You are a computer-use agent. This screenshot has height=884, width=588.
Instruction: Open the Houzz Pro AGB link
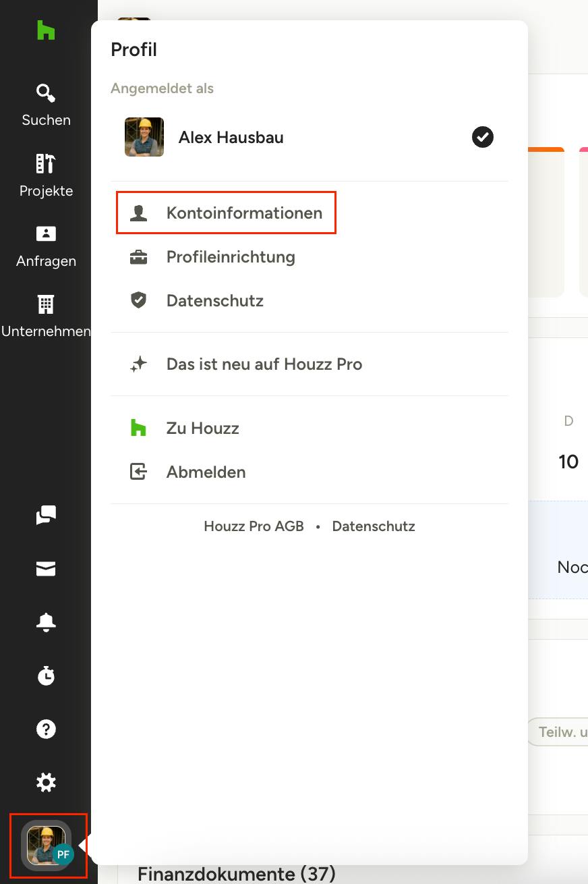pos(254,526)
